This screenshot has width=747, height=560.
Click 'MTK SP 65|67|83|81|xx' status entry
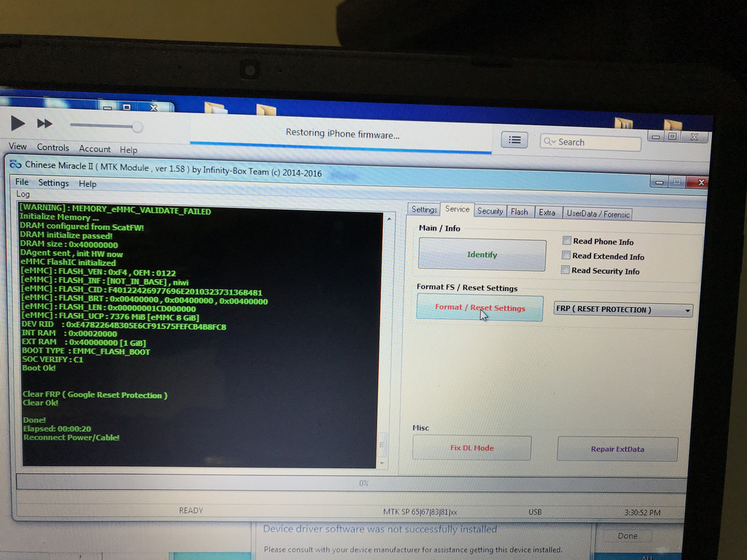420,512
